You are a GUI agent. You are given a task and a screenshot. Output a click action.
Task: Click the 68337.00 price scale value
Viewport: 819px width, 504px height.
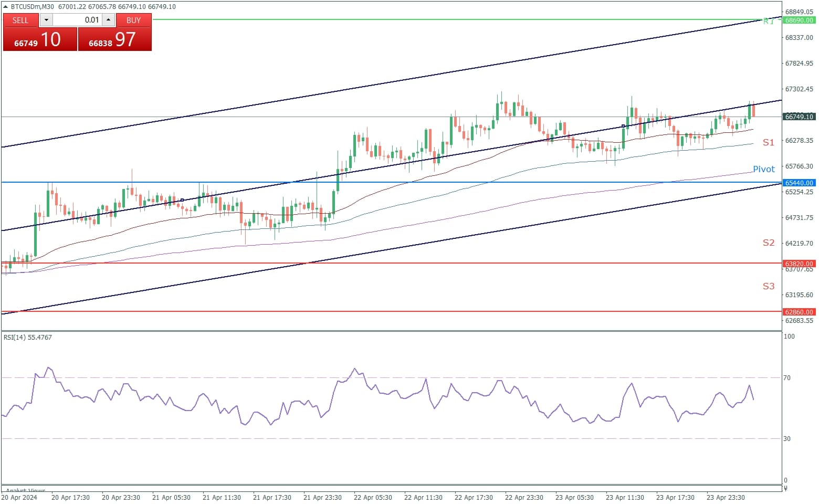click(799, 37)
